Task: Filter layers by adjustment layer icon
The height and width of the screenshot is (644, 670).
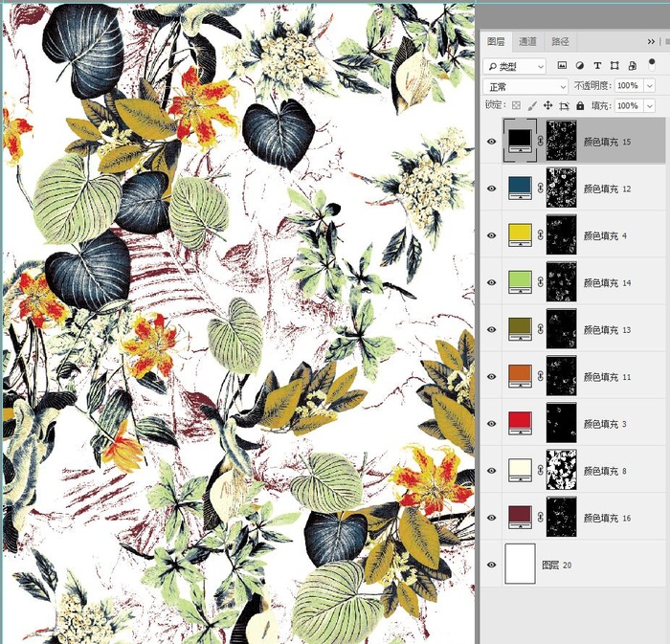Action: tap(580, 65)
